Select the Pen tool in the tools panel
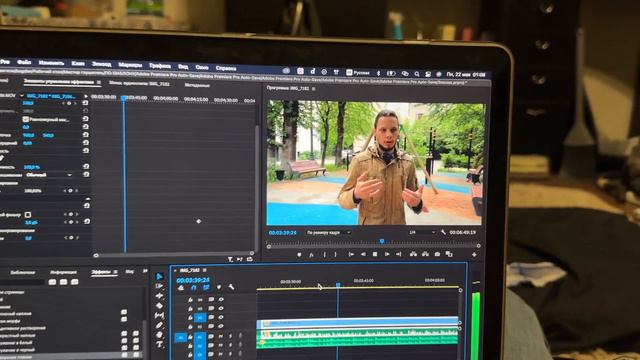 pyautogui.click(x=159, y=325)
